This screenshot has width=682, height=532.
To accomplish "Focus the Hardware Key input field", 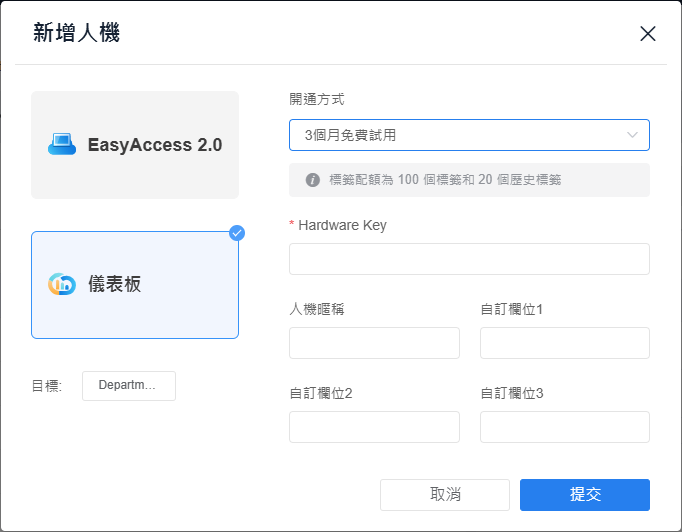I will pos(469,259).
